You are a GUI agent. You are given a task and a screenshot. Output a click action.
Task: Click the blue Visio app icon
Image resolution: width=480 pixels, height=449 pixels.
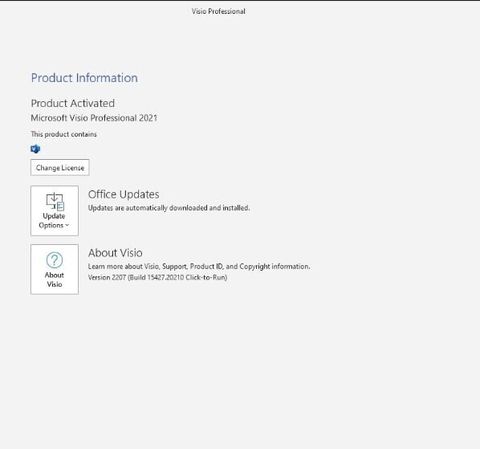35,149
